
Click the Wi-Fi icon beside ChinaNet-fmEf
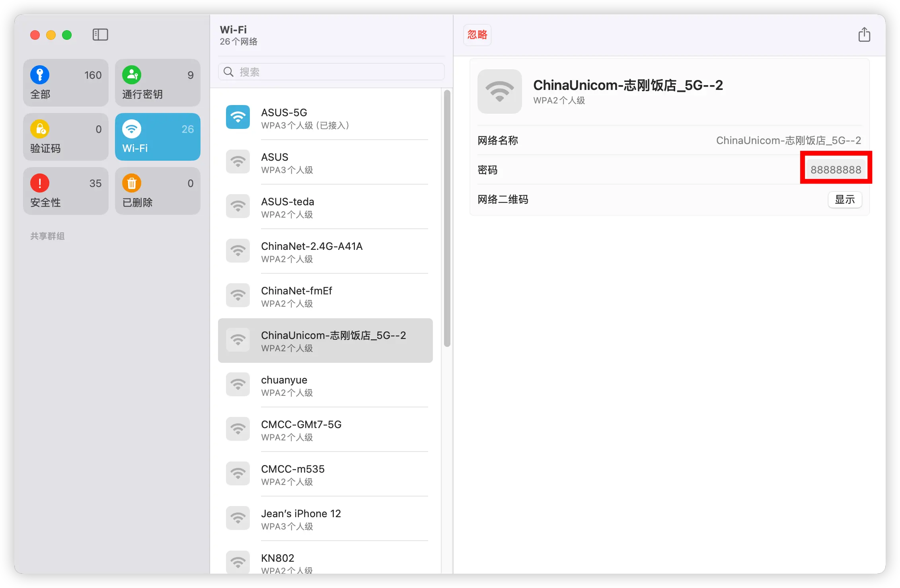click(x=238, y=295)
